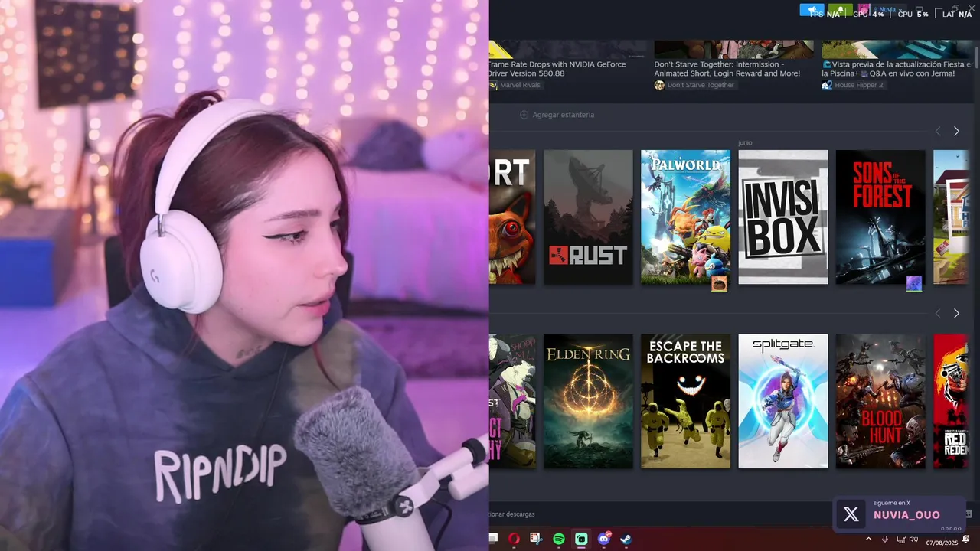The height and width of the screenshot is (551, 980).
Task: Advance the first shelf with the right arrow
Action: (x=956, y=131)
